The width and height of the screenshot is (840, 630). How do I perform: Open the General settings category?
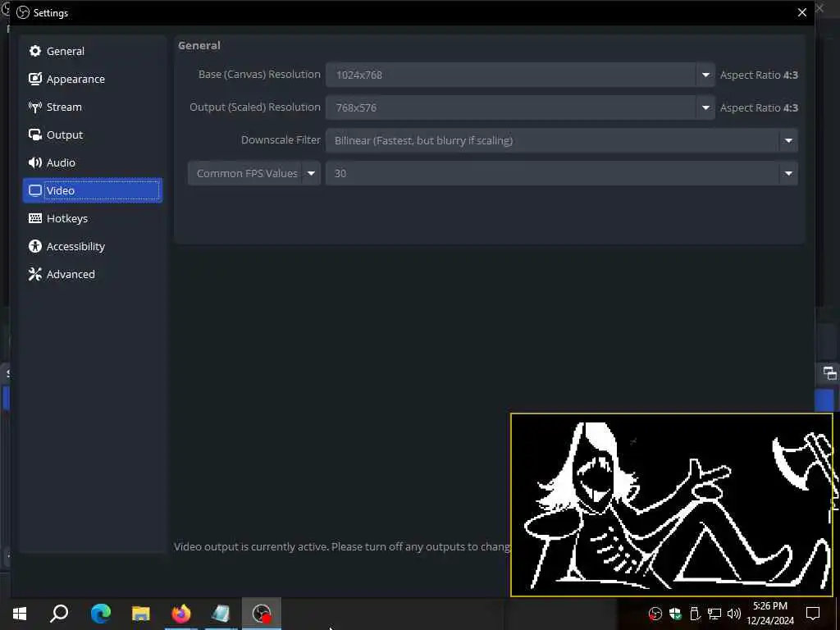click(92, 51)
